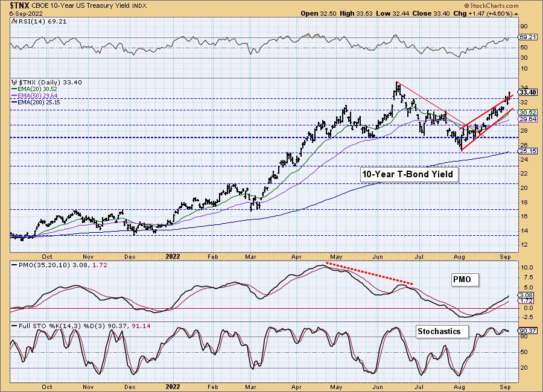Click the 29.64 EMA value tag

pyautogui.click(x=528, y=119)
